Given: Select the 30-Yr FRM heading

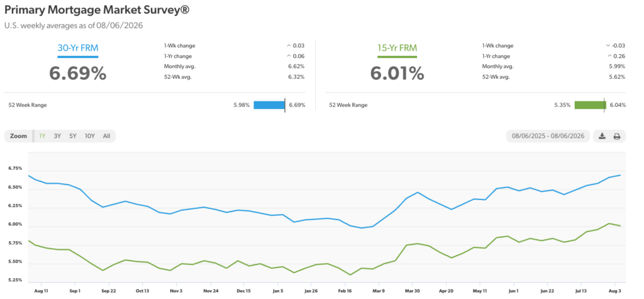Looking at the screenshot, I should (x=77, y=47).
